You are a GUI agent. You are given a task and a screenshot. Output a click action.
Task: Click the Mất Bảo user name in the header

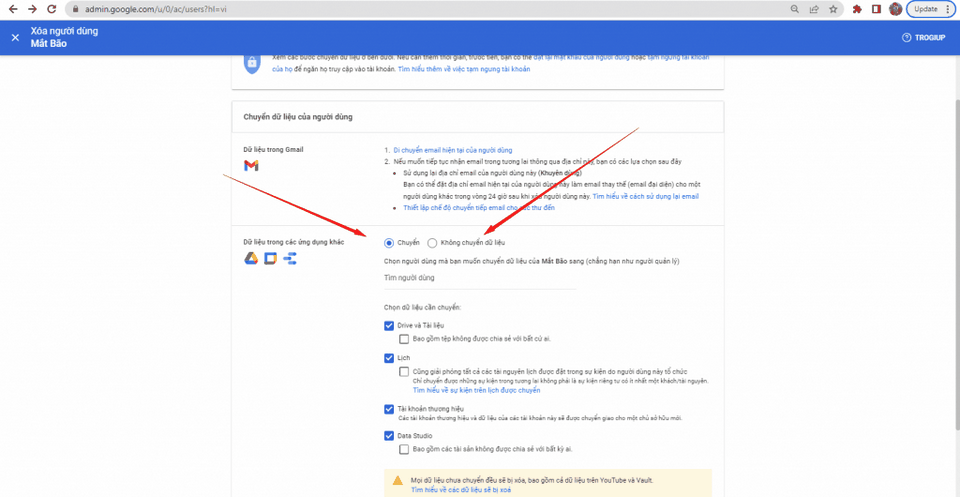48,44
